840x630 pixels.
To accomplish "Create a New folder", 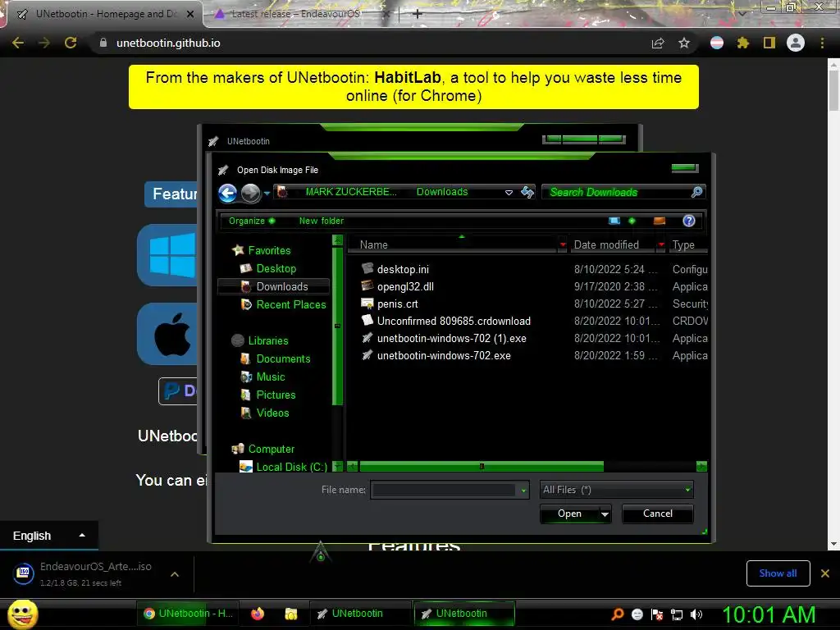I will click(x=322, y=221).
